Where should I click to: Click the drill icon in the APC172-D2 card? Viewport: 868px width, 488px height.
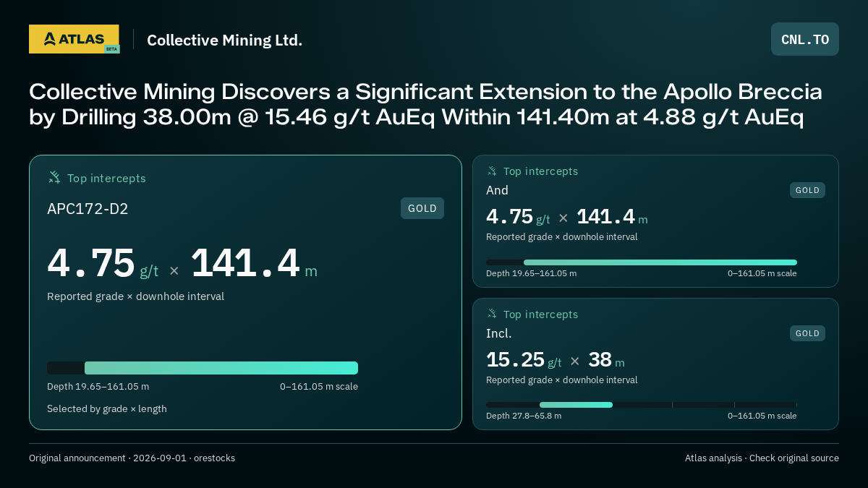click(54, 177)
